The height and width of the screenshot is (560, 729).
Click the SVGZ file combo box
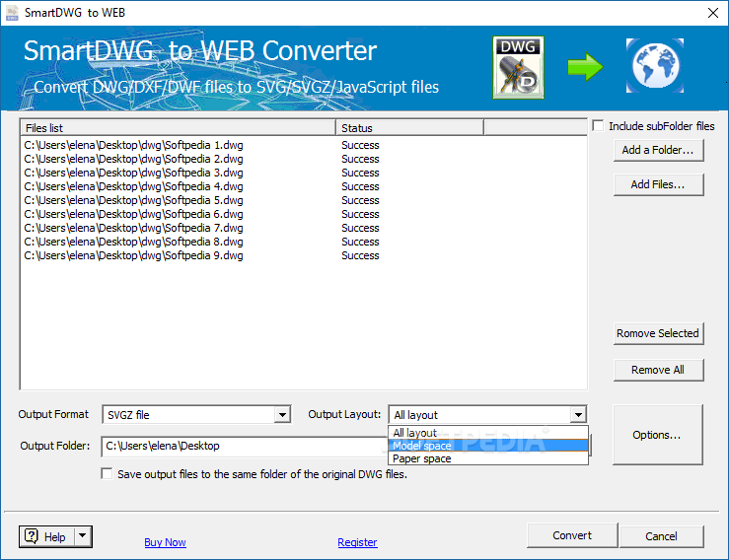click(196, 414)
